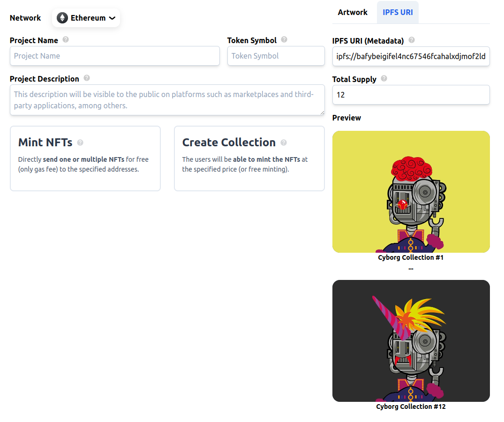Choose the Mint NFTs option card
This screenshot has width=504, height=422.
(85, 158)
